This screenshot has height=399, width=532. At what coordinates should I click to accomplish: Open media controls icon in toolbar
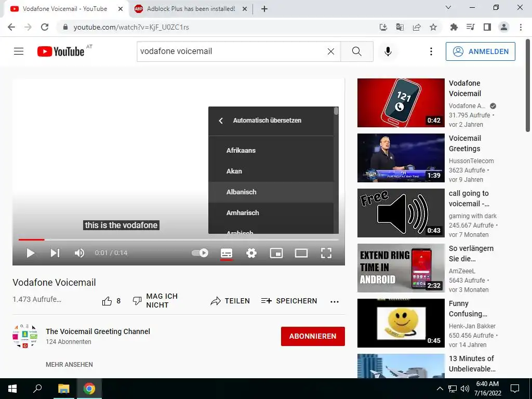coord(470,27)
